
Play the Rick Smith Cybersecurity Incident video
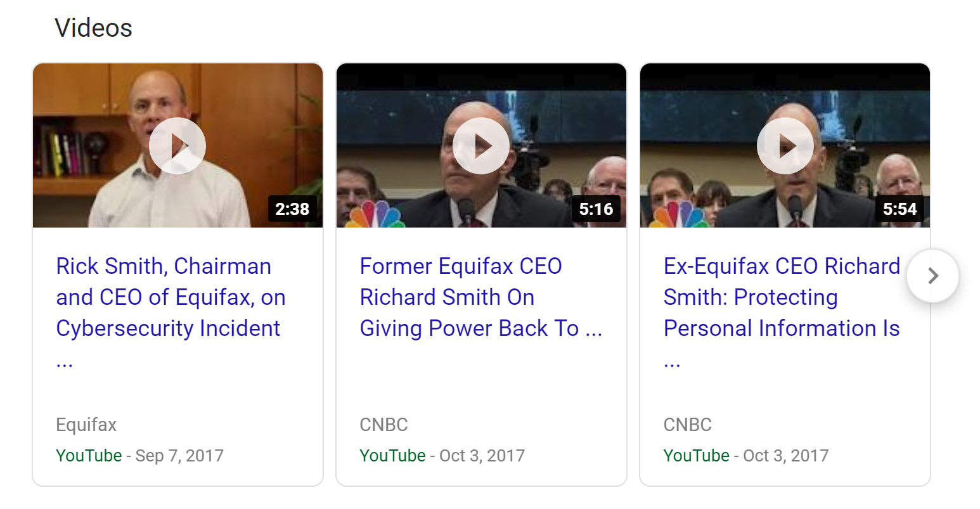(177, 146)
